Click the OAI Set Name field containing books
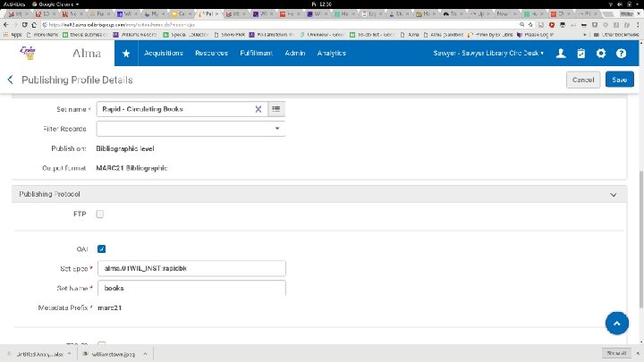644x362 pixels. (x=191, y=288)
